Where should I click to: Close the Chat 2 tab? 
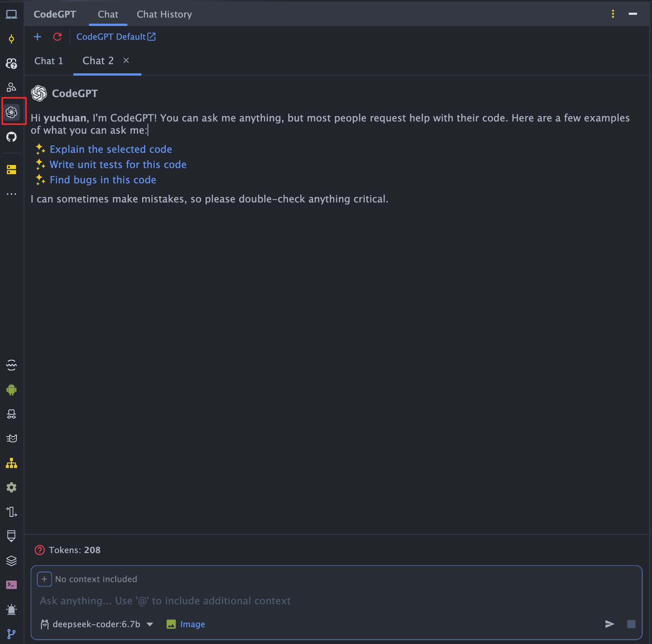click(x=126, y=60)
